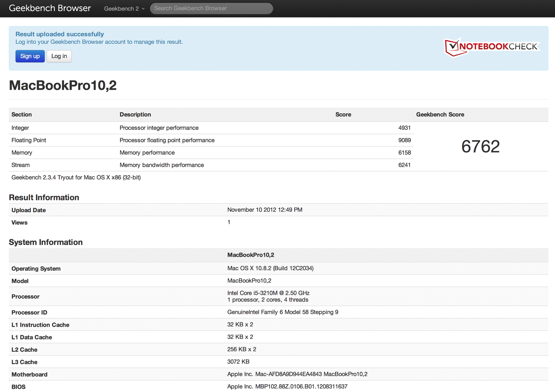
Task: Click the Motherboard Mac-AFD8A9D944EA4843 value
Action: tap(297, 374)
